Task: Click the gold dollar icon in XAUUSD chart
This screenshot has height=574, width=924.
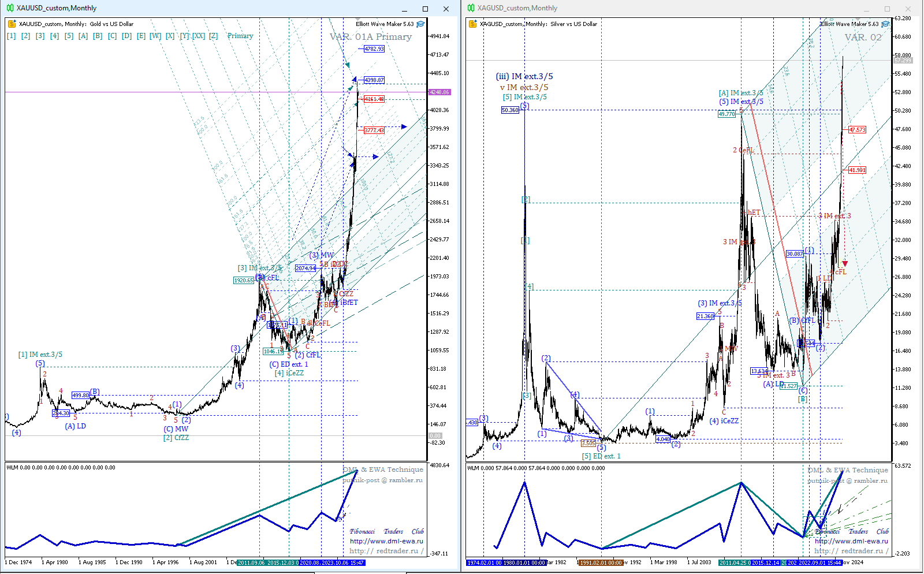Action: coord(12,24)
